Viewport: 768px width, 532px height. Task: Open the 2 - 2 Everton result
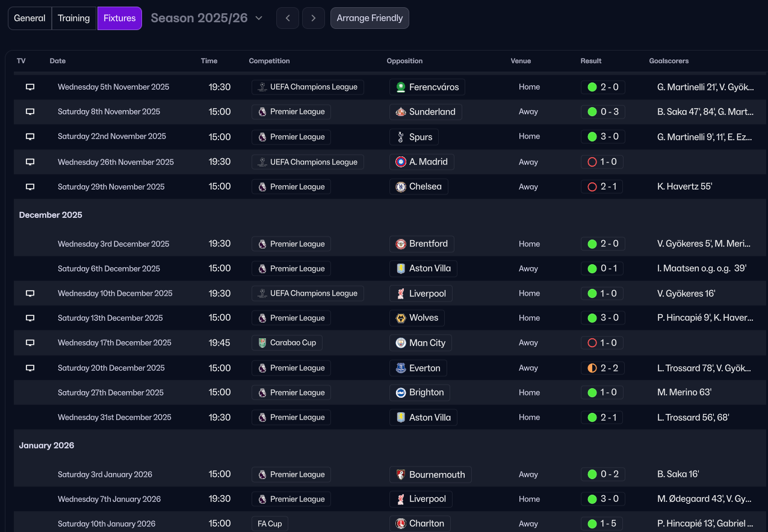pos(602,368)
